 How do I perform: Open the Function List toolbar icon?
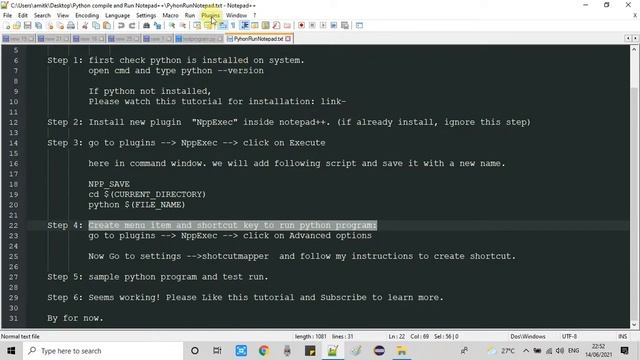pyautogui.click(x=276, y=25)
